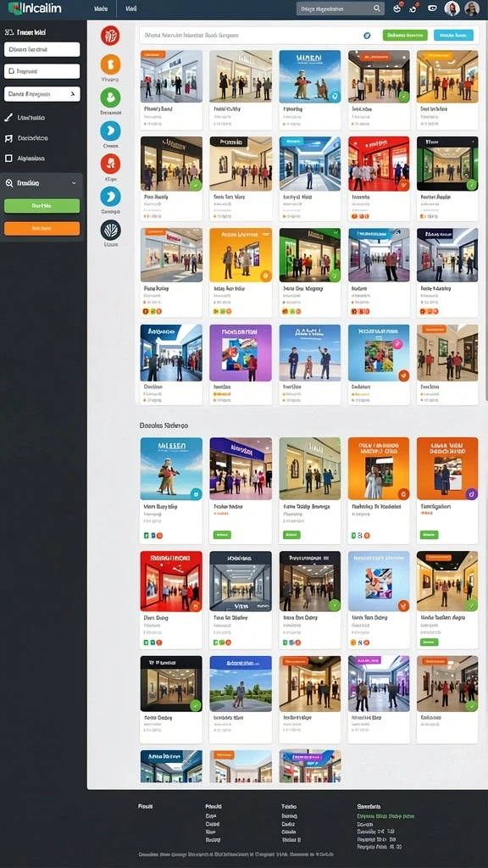Choose the dark navy leaf-pattern category icon
The width and height of the screenshot is (488, 868).
pos(111,230)
